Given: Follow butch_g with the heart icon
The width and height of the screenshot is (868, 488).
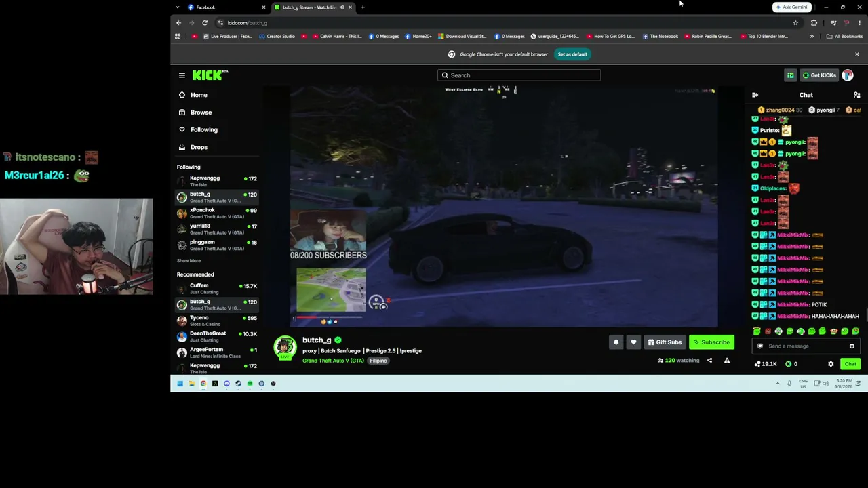Looking at the screenshot, I should [633, 342].
